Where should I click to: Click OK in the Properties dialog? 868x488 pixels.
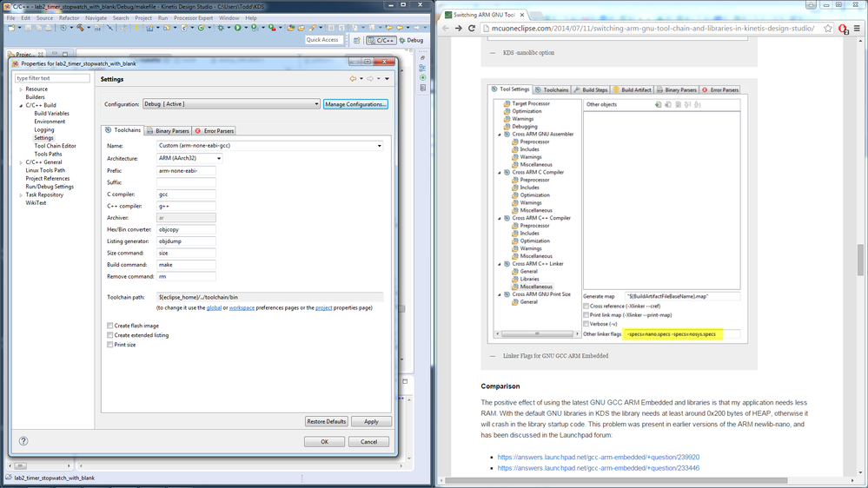point(324,441)
